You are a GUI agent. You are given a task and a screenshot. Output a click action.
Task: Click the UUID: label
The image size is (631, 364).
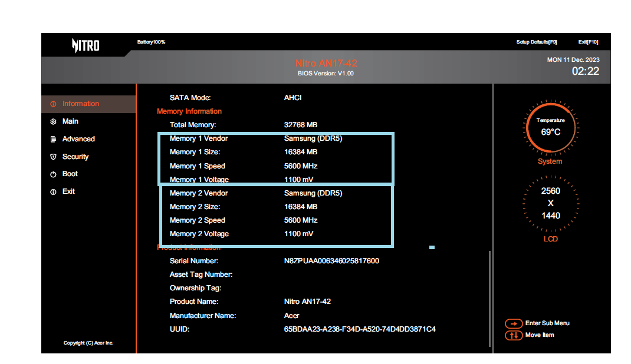click(x=179, y=329)
